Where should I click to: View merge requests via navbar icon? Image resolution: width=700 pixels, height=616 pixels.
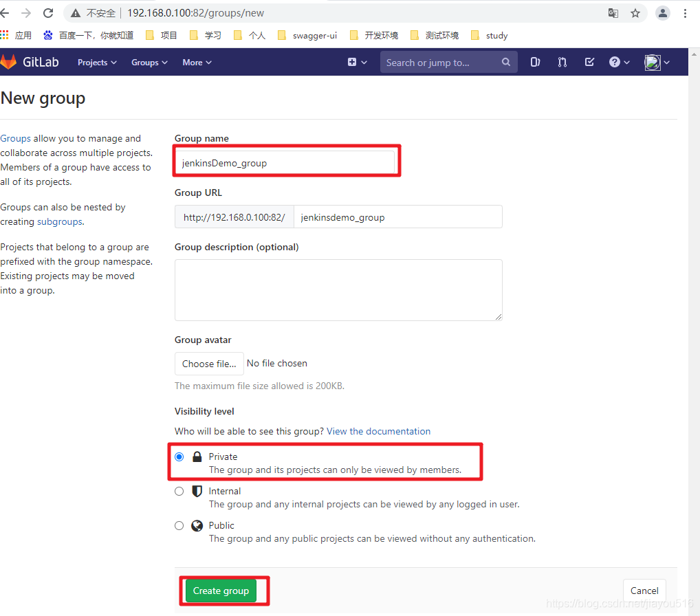(562, 62)
